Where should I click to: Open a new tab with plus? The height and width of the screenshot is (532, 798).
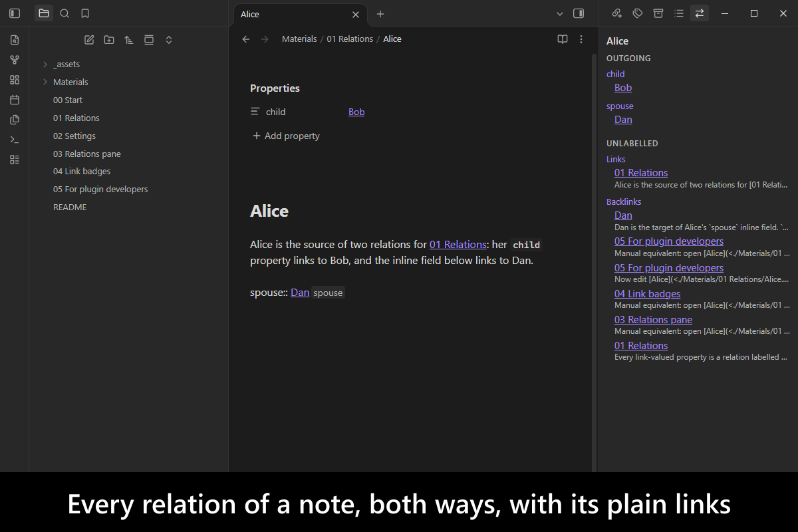(380, 14)
